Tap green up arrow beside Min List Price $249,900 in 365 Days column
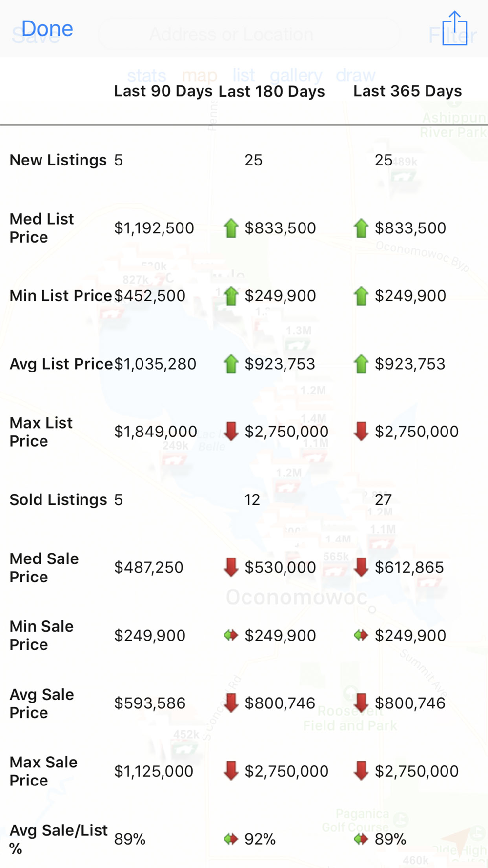The height and width of the screenshot is (868, 488). (x=361, y=296)
